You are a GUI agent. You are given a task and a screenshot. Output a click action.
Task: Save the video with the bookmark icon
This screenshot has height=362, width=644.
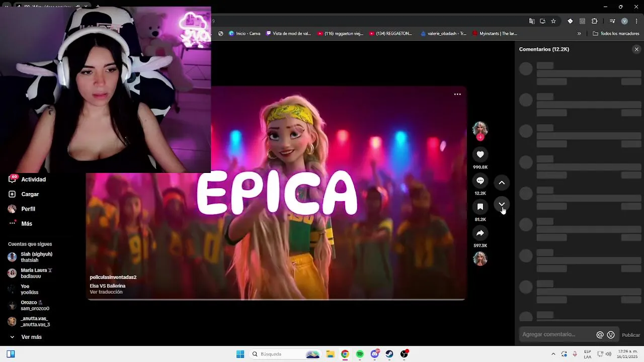click(x=480, y=207)
